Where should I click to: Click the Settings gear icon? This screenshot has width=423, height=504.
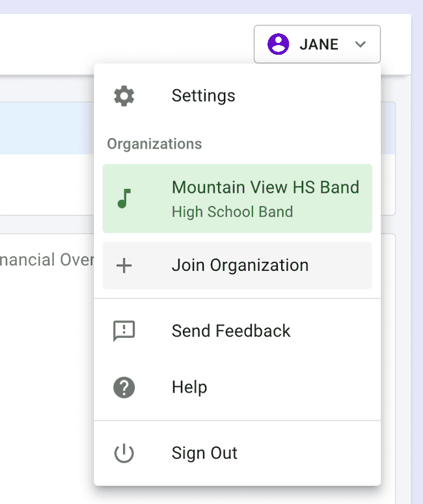click(124, 96)
